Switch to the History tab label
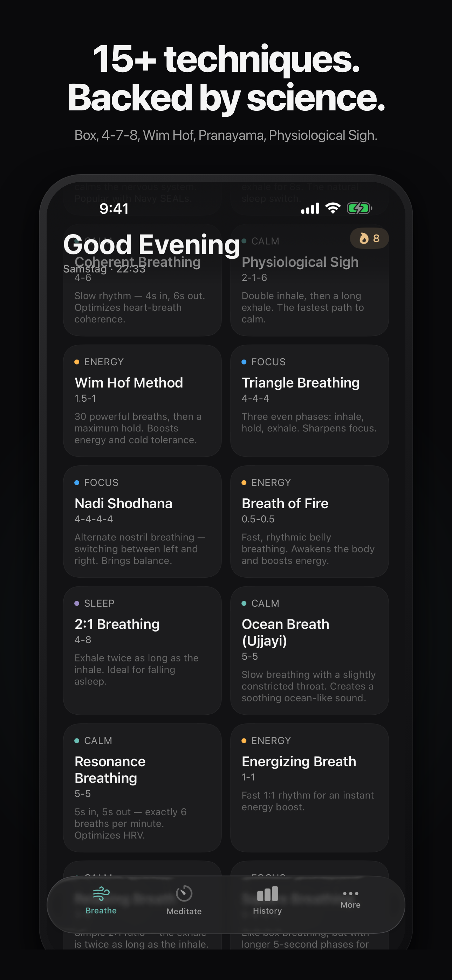The width and height of the screenshot is (452, 980). pyautogui.click(x=267, y=911)
